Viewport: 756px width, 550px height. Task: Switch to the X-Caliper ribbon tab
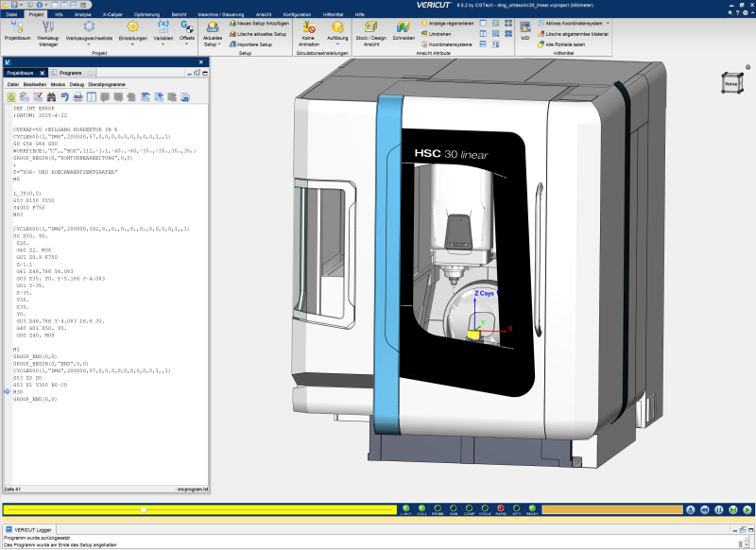[112, 14]
